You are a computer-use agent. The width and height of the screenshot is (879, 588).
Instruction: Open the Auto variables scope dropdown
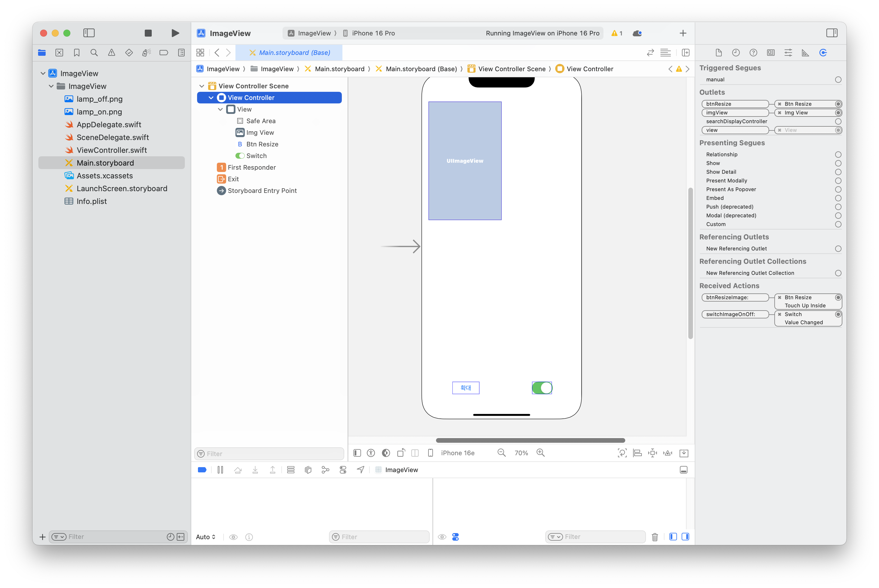point(206,537)
